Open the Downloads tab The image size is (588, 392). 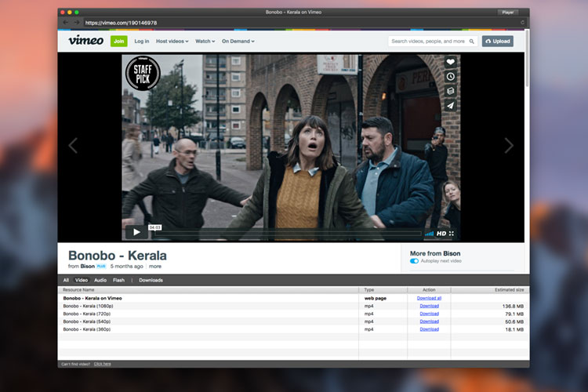click(151, 280)
